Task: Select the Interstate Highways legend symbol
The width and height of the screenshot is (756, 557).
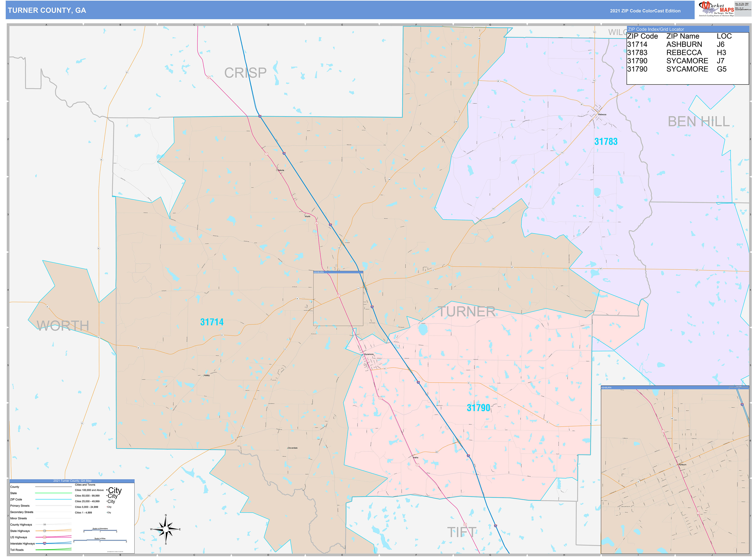Action: (x=45, y=544)
